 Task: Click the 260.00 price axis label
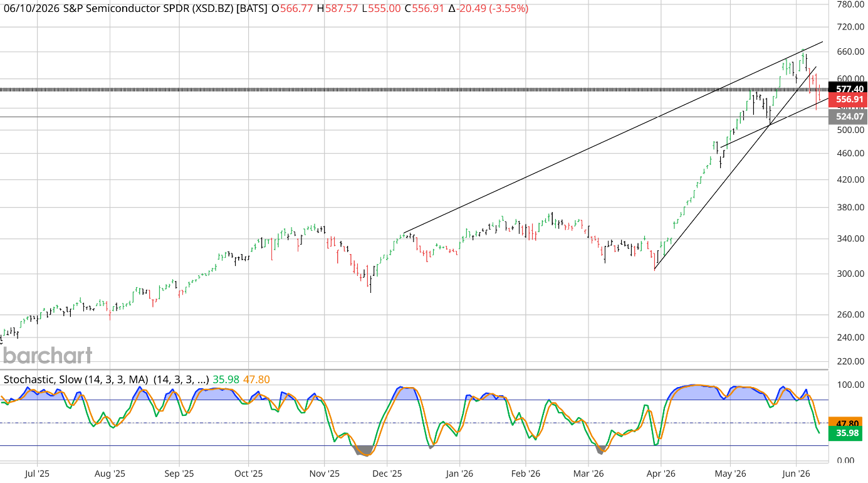click(x=850, y=315)
